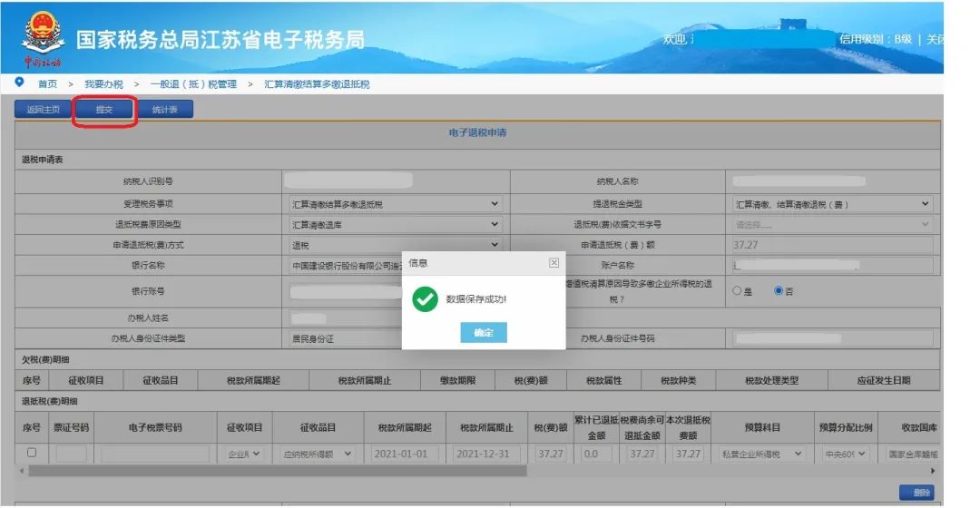Click the 申请退抵税(费)额 input field

point(831,245)
